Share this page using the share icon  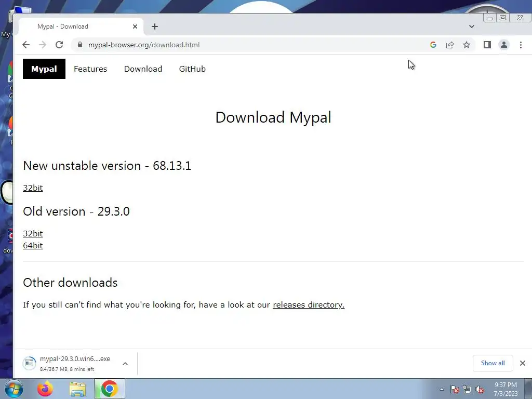450,45
